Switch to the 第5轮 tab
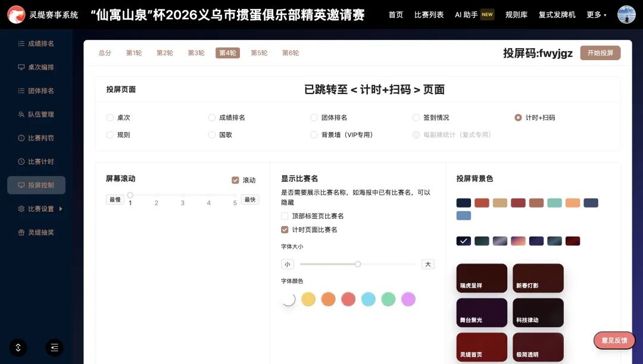This screenshot has height=364, width=643. 259,53
